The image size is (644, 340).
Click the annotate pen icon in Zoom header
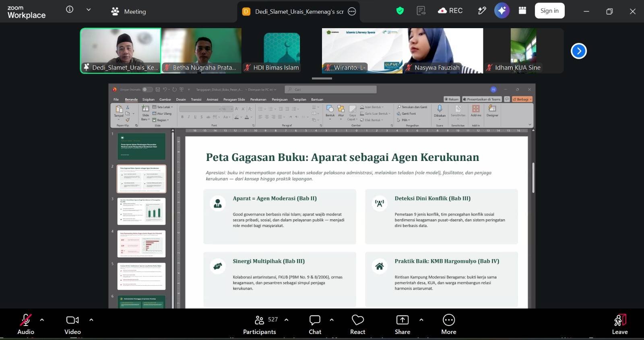point(482,11)
